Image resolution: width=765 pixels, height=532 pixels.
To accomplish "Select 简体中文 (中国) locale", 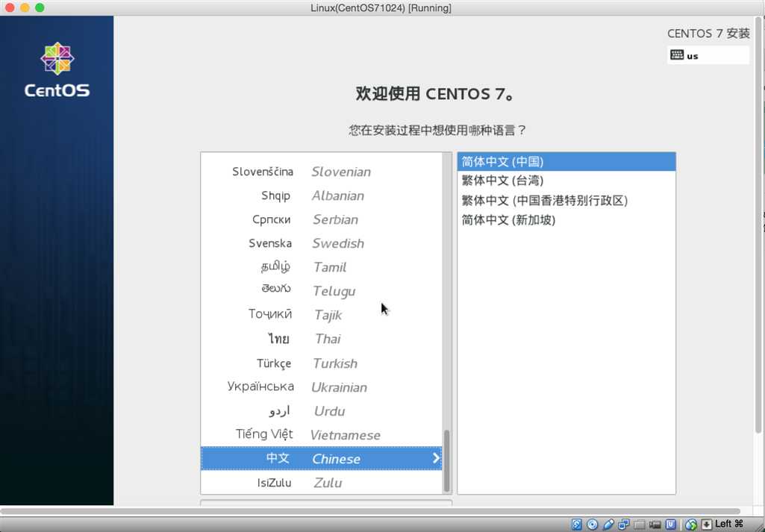I will point(566,161).
